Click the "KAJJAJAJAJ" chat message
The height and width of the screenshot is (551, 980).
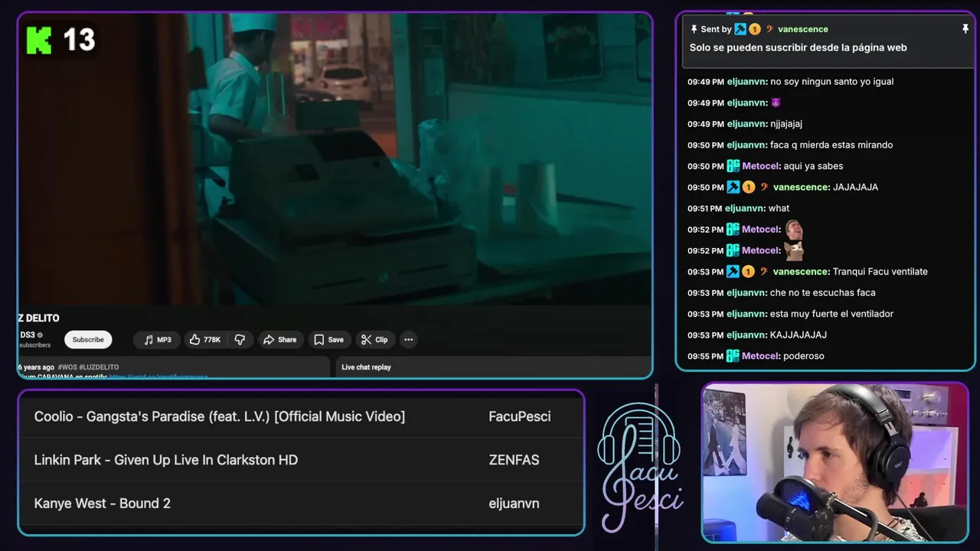pyautogui.click(x=799, y=335)
